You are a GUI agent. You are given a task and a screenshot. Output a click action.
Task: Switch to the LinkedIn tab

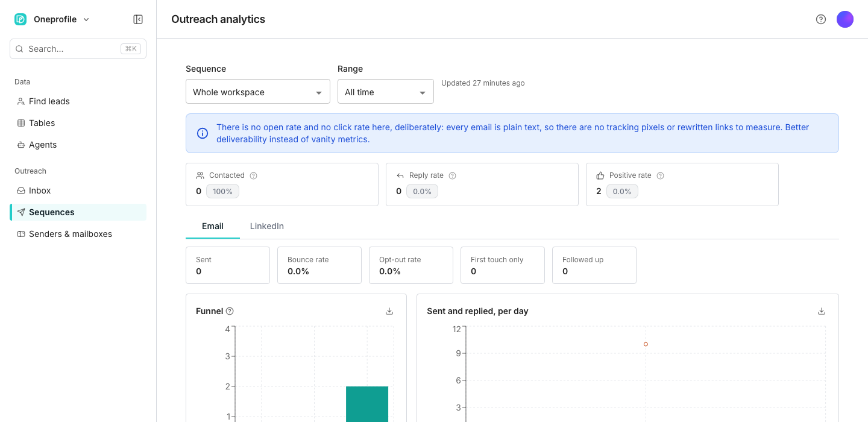click(267, 226)
